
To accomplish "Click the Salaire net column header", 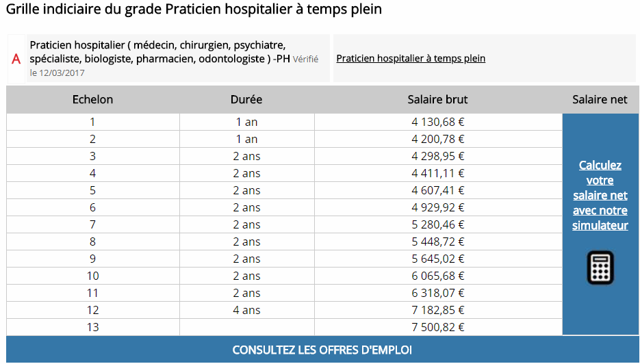I will point(600,99).
